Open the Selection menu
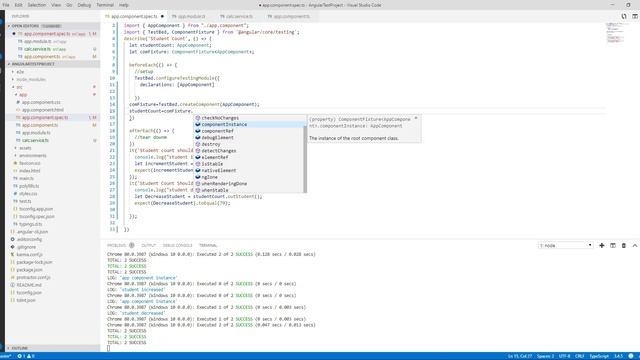 tap(37, 5)
